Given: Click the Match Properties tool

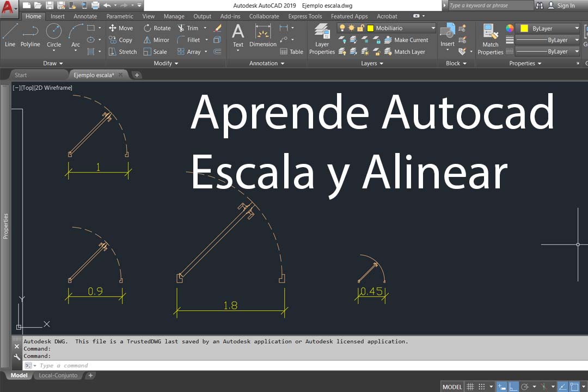Looking at the screenshot, I should 491,39.
